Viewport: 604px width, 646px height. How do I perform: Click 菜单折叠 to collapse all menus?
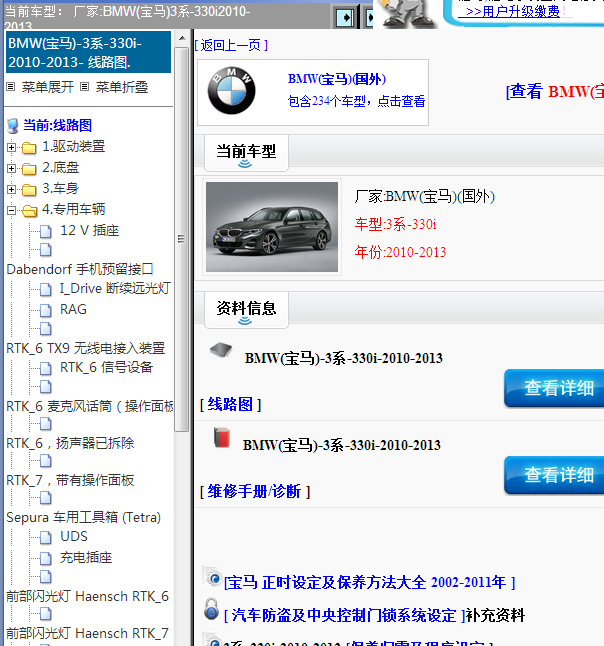[x=122, y=87]
